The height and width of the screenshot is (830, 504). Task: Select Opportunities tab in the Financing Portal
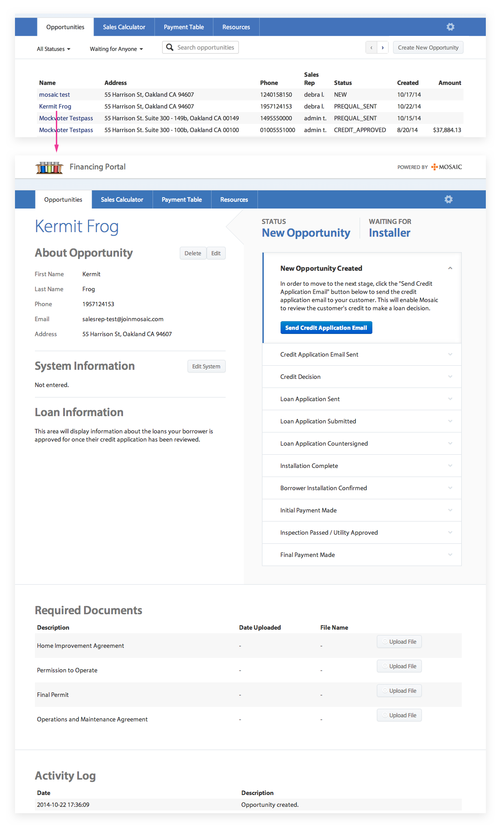click(63, 199)
